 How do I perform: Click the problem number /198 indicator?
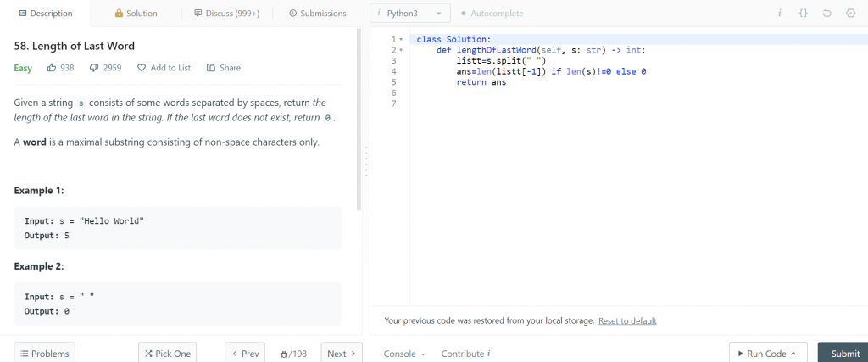292,354
